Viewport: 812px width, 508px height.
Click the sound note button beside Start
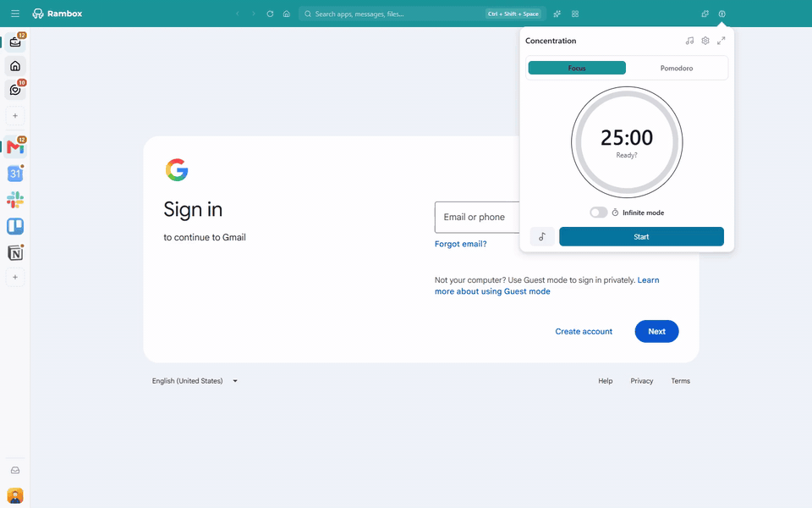(542, 236)
